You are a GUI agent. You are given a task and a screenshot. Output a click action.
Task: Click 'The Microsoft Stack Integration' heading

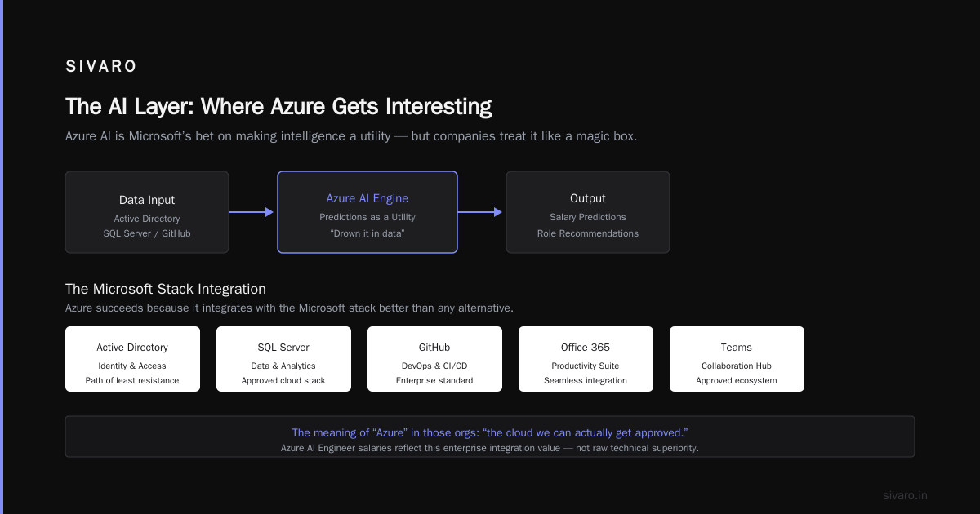point(166,289)
